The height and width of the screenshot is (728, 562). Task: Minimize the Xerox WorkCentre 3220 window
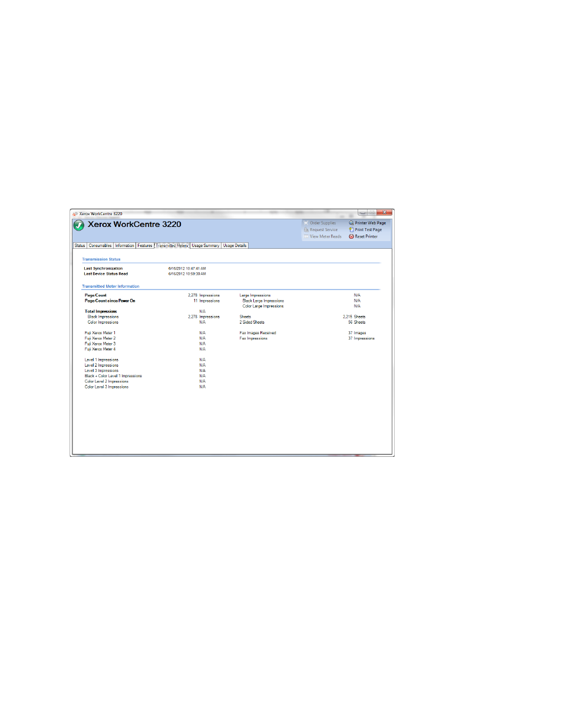[x=363, y=212]
